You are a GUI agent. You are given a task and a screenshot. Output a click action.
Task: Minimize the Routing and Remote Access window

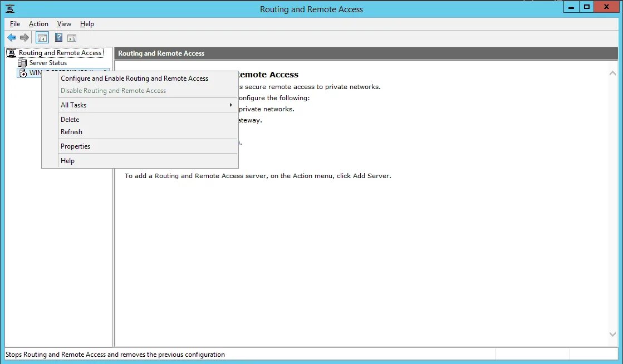coord(571,7)
